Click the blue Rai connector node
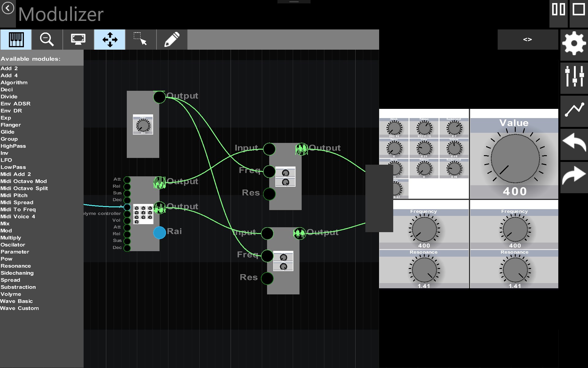The width and height of the screenshot is (588, 368). 160,233
